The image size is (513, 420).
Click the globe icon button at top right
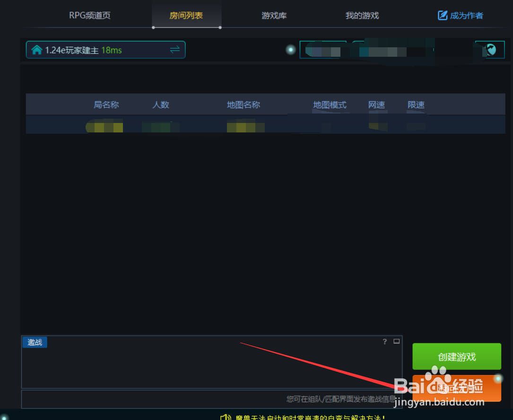(490, 50)
